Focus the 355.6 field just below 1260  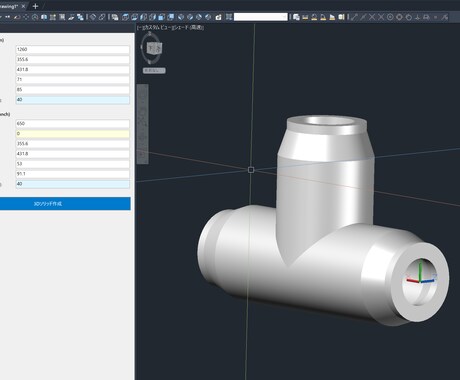click(73, 59)
